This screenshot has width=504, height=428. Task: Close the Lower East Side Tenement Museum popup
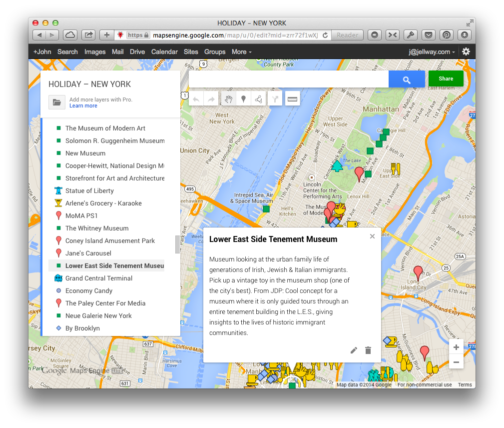(x=372, y=236)
